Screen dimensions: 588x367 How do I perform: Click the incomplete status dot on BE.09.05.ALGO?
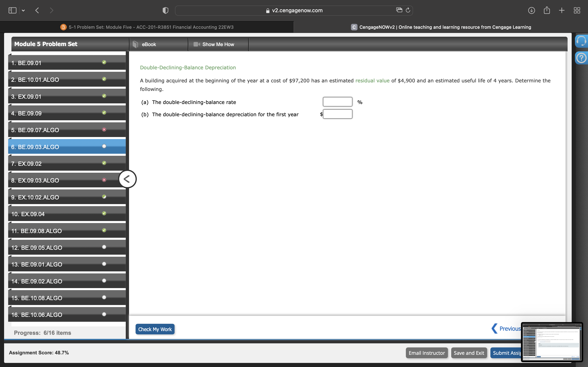104,247
